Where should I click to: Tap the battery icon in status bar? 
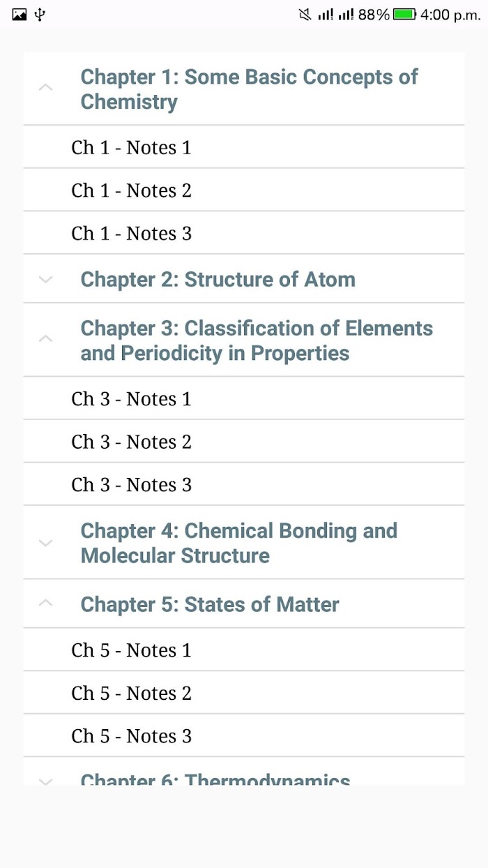(x=404, y=14)
